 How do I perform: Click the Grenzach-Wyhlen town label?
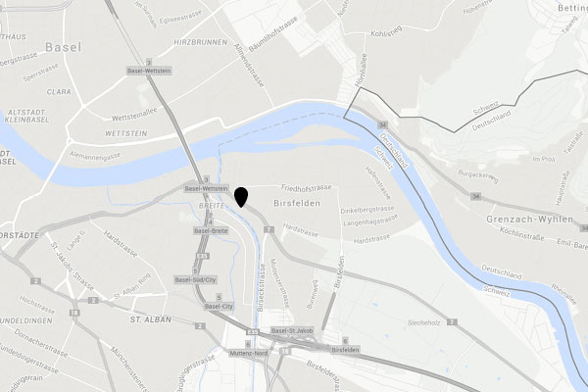(529, 220)
